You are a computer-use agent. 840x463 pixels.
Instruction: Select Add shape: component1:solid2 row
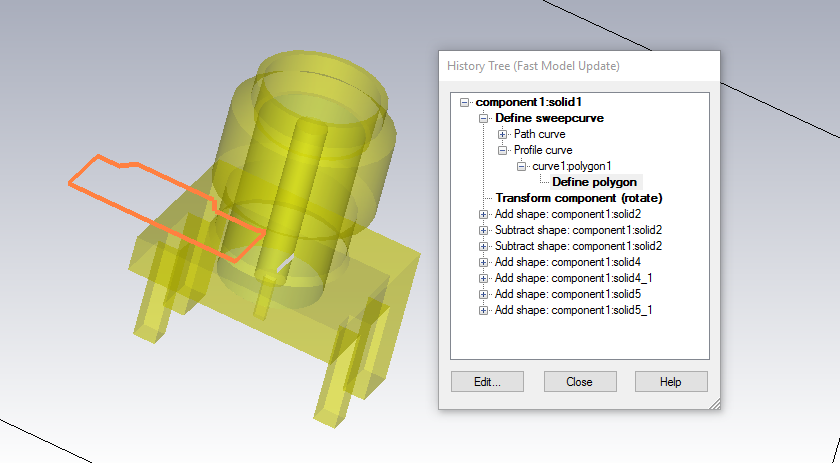pos(568,214)
